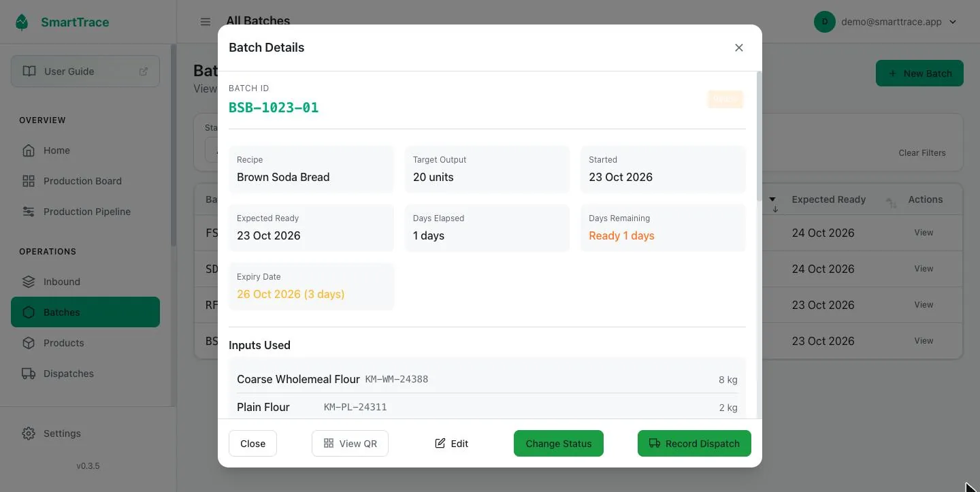Click the green user avatar "D"
The image size is (980, 492).
(x=824, y=22)
